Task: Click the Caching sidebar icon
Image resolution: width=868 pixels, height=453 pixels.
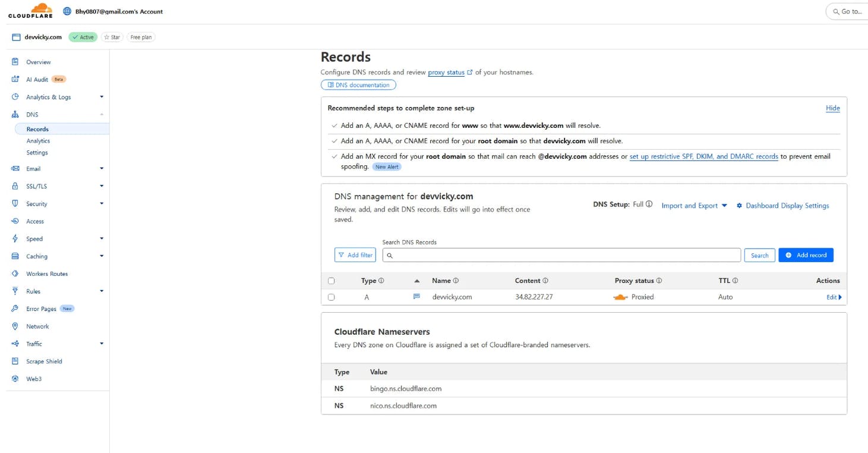Action: (x=15, y=256)
